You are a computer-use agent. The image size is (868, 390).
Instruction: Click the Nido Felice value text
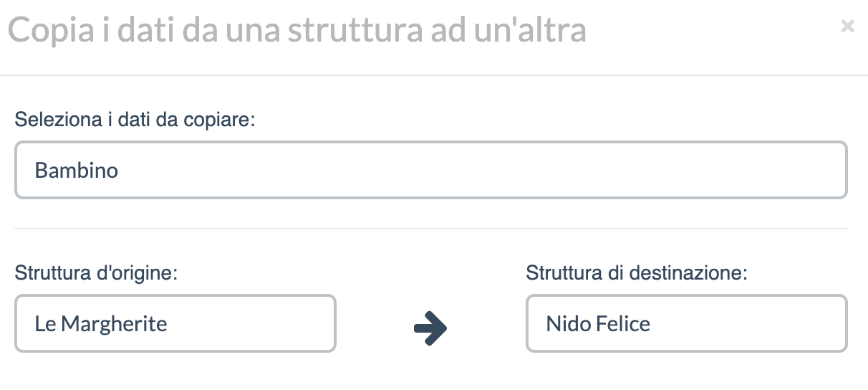click(598, 324)
